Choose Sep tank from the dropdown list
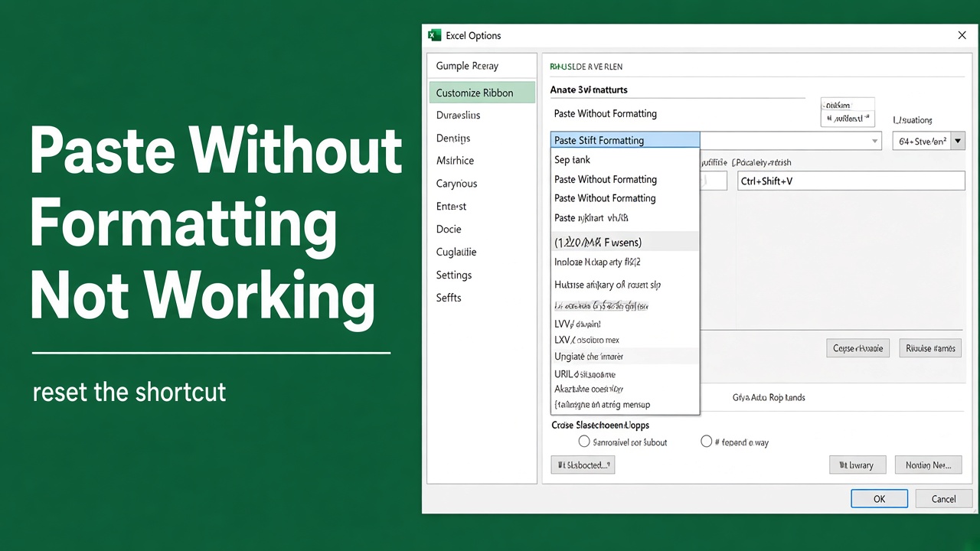 click(625, 160)
